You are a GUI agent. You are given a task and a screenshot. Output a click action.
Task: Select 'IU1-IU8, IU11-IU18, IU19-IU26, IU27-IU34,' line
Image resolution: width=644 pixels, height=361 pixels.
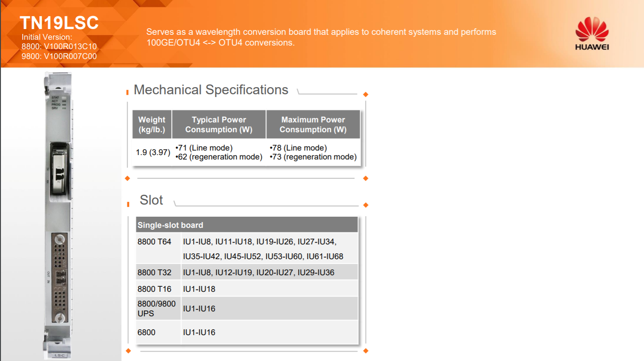tap(260, 242)
